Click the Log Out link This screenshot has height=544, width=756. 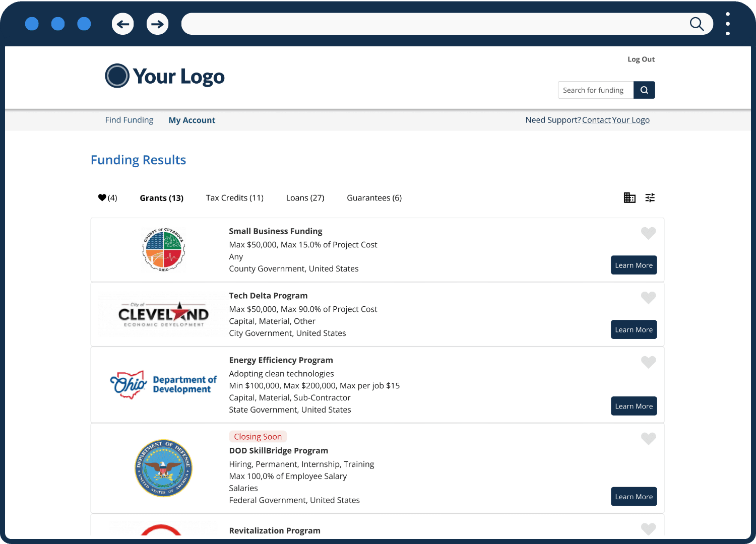[641, 59]
